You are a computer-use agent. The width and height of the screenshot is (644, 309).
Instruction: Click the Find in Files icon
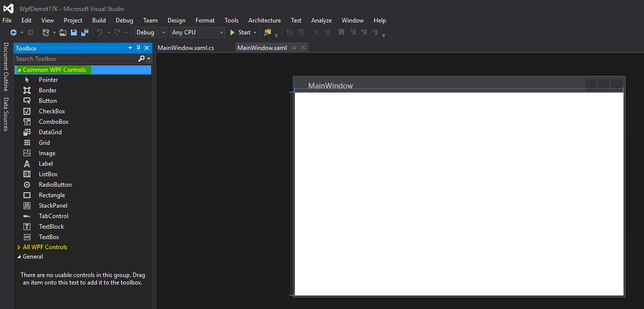(x=268, y=32)
